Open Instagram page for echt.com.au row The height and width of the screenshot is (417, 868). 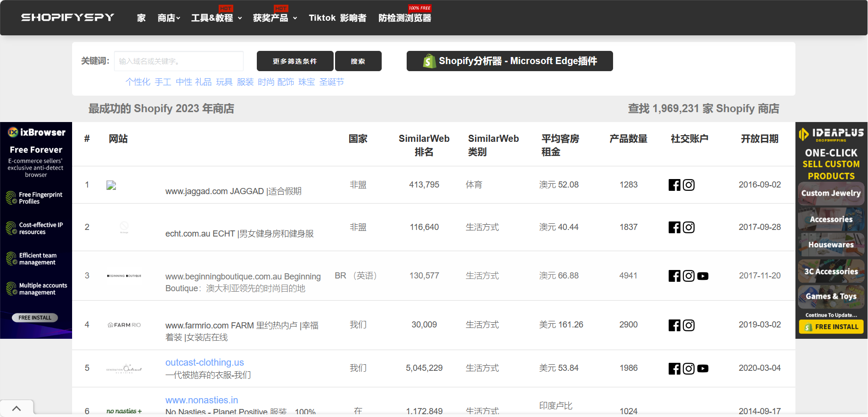coord(688,228)
